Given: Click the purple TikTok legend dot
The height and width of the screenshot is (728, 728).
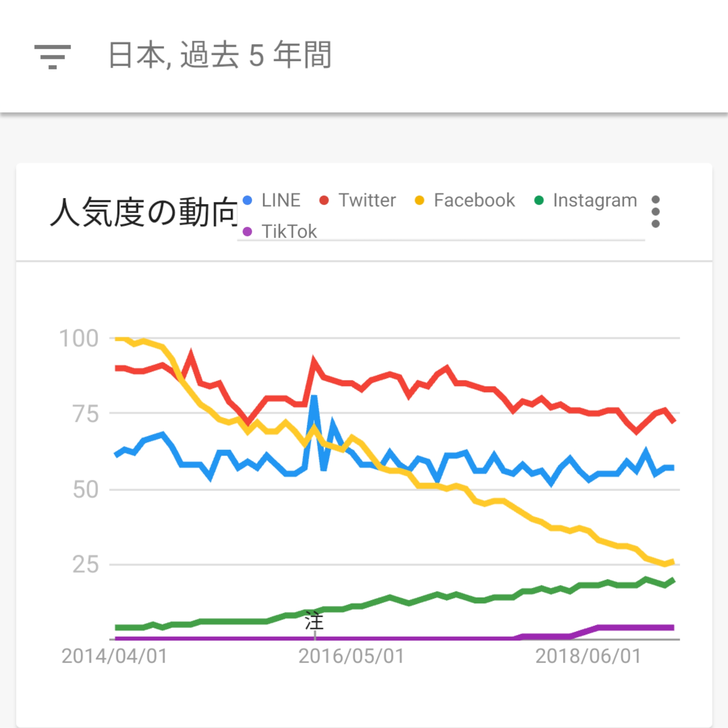Looking at the screenshot, I should [247, 232].
